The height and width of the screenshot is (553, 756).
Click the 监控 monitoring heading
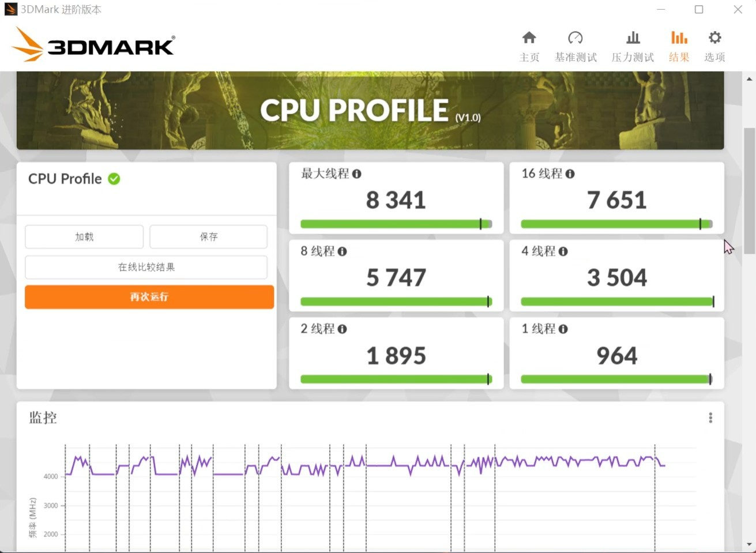coord(43,417)
